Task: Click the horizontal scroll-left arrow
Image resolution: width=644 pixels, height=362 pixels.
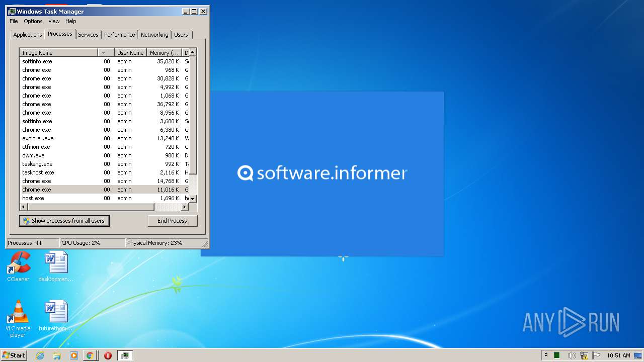Action: click(x=23, y=207)
